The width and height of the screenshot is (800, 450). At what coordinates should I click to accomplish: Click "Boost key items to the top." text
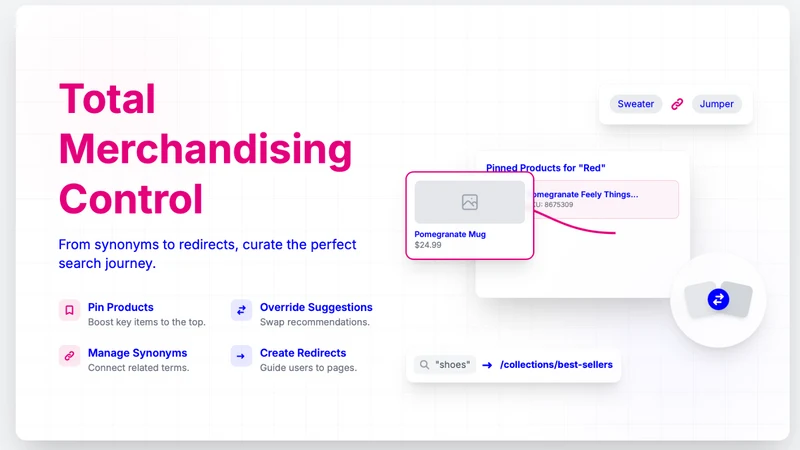point(147,322)
